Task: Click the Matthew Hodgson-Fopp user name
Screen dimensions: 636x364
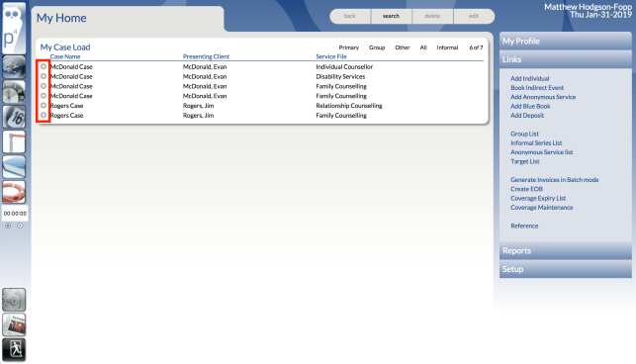Action: [x=588, y=7]
